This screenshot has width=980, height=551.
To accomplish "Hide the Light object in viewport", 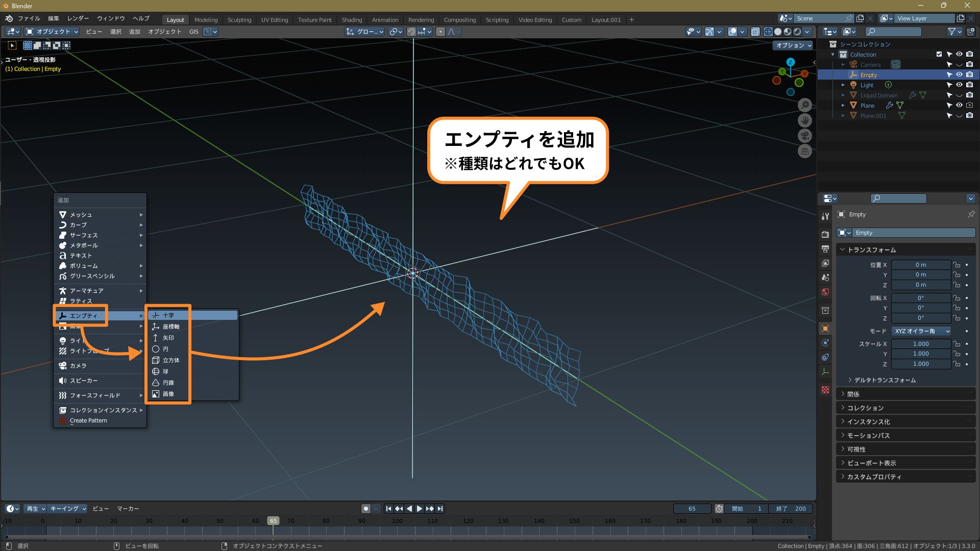I will click(x=959, y=85).
